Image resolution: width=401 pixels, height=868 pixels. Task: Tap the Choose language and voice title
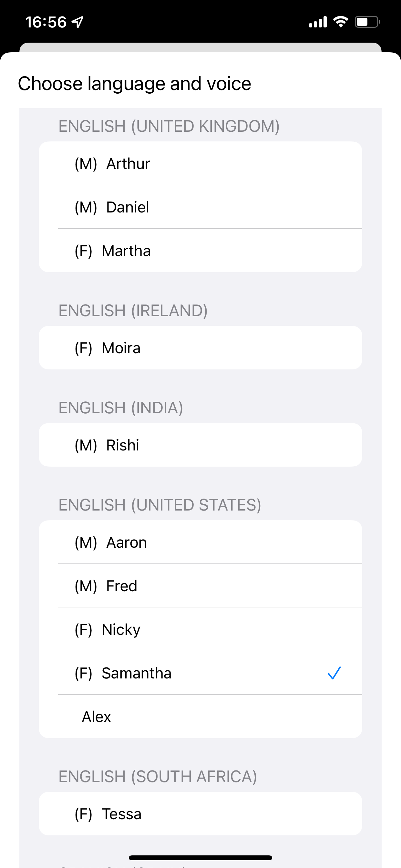pos(134,84)
